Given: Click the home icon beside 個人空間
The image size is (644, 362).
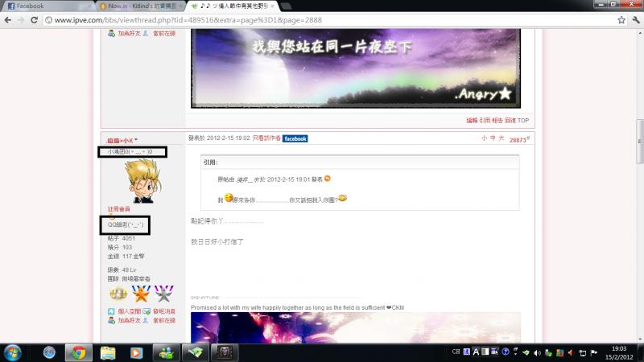Looking at the screenshot, I should pyautogui.click(x=111, y=311).
